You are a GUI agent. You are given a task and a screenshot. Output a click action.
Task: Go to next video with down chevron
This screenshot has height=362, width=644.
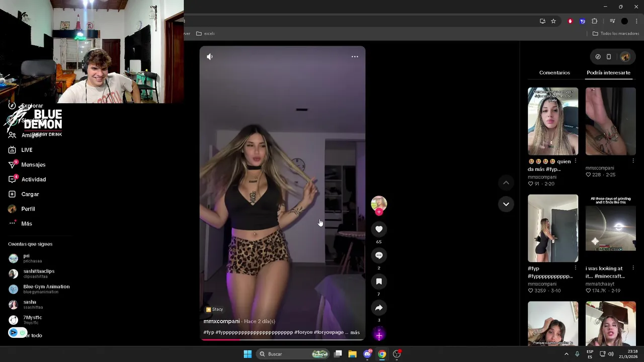click(x=506, y=204)
